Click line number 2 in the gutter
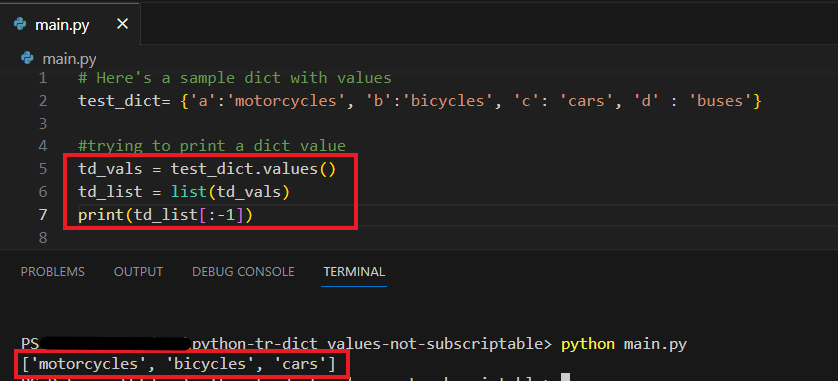Viewport: 838px width, 381px height. coord(43,101)
